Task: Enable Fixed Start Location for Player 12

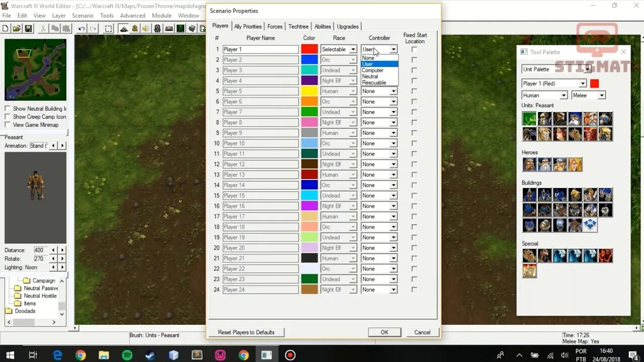Action: pyautogui.click(x=414, y=164)
